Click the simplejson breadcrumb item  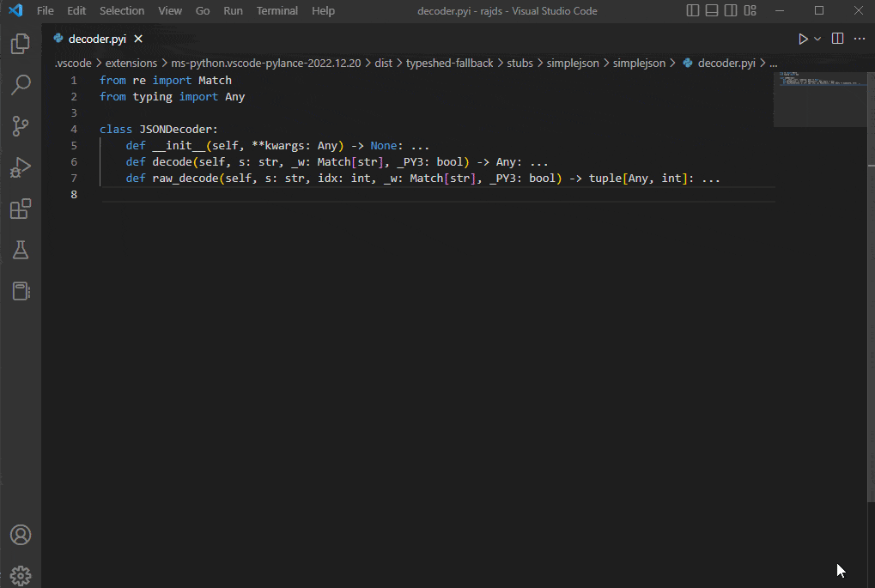(x=573, y=63)
